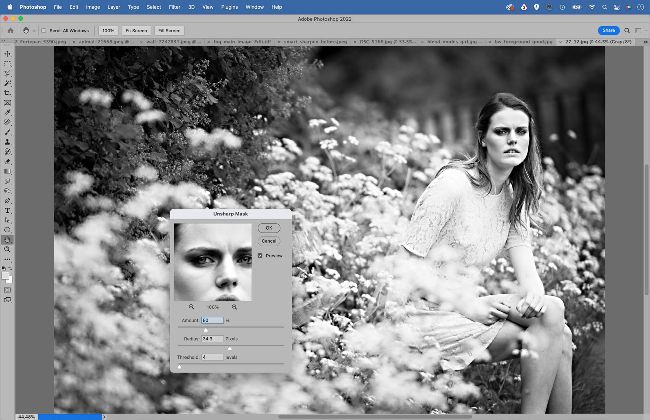Cancel the Unsharp Mask dialog
The height and width of the screenshot is (420, 650).
click(268, 241)
